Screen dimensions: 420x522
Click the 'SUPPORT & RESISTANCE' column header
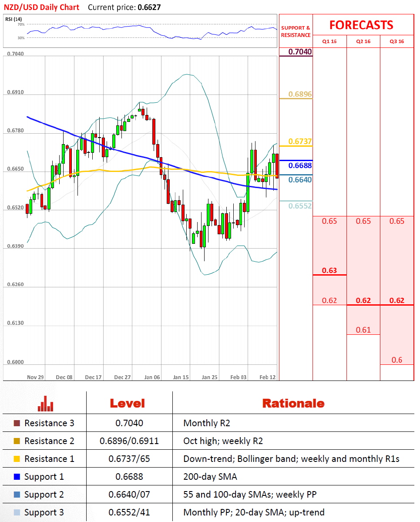click(x=296, y=32)
